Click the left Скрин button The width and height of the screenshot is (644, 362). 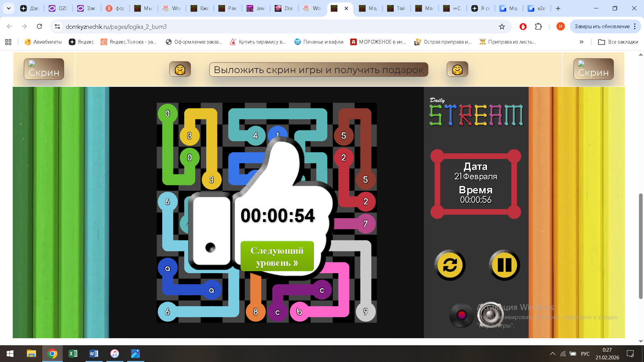(44, 69)
